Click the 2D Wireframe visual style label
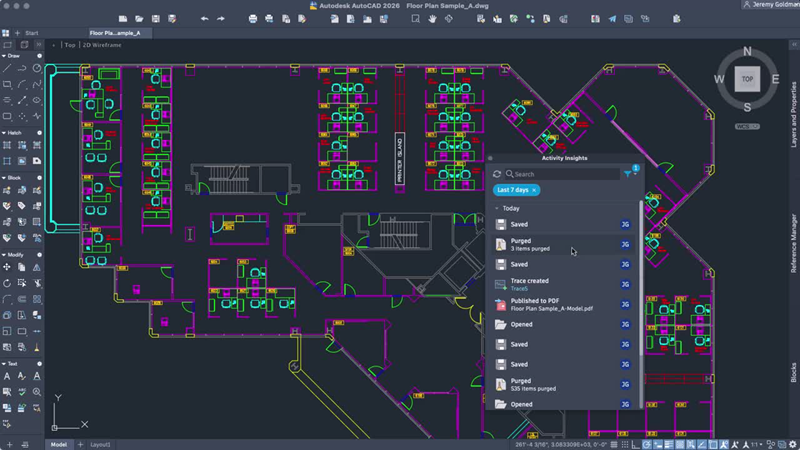Screen dimensions: 800x450 pos(102,45)
